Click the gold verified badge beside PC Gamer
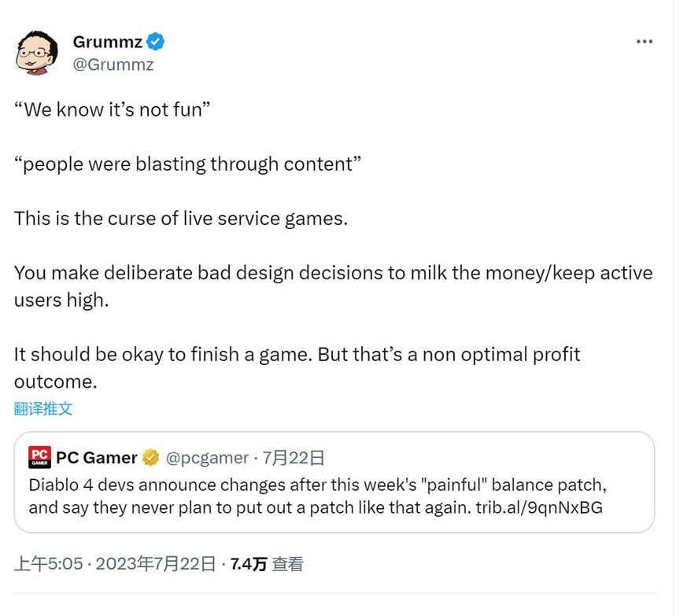The image size is (687, 616). pyautogui.click(x=151, y=458)
